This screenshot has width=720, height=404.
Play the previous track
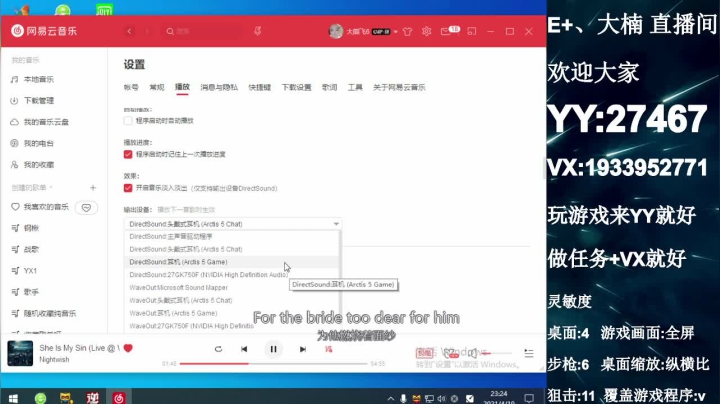click(244, 349)
